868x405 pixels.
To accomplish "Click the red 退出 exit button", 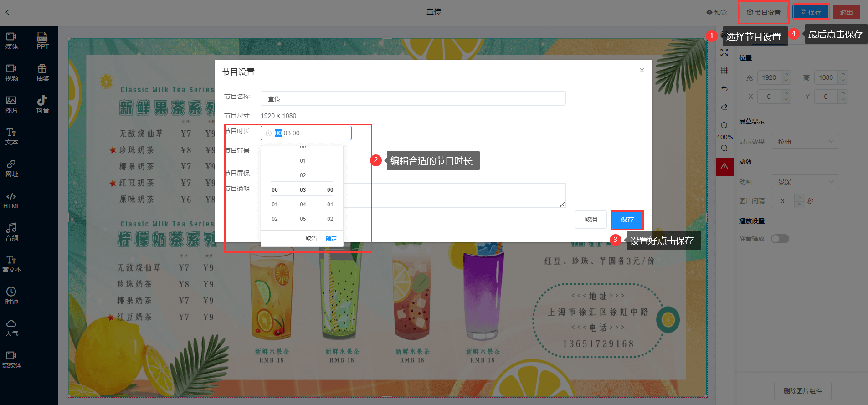I will coord(847,12).
